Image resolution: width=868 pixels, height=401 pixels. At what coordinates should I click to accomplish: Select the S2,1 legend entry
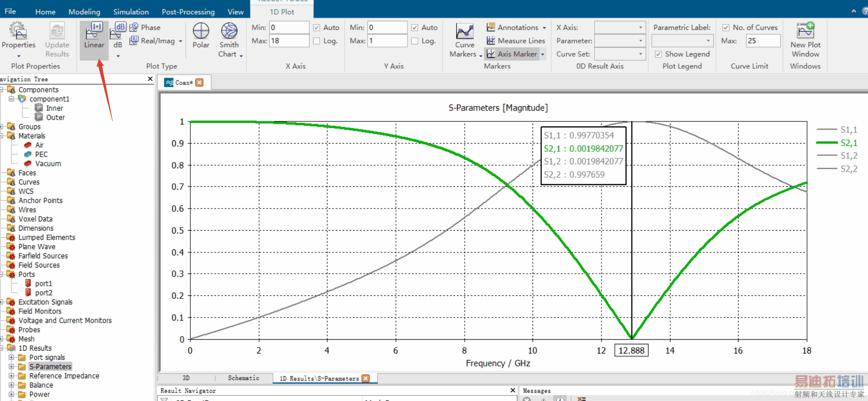837,143
